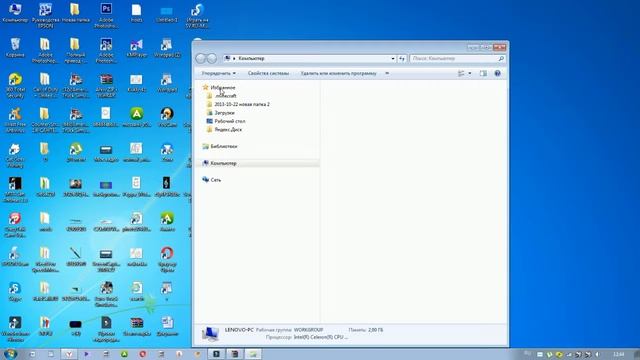Viewport: 640px width, 360px height.
Task: Open the address bar history dropdown
Action: (393, 58)
